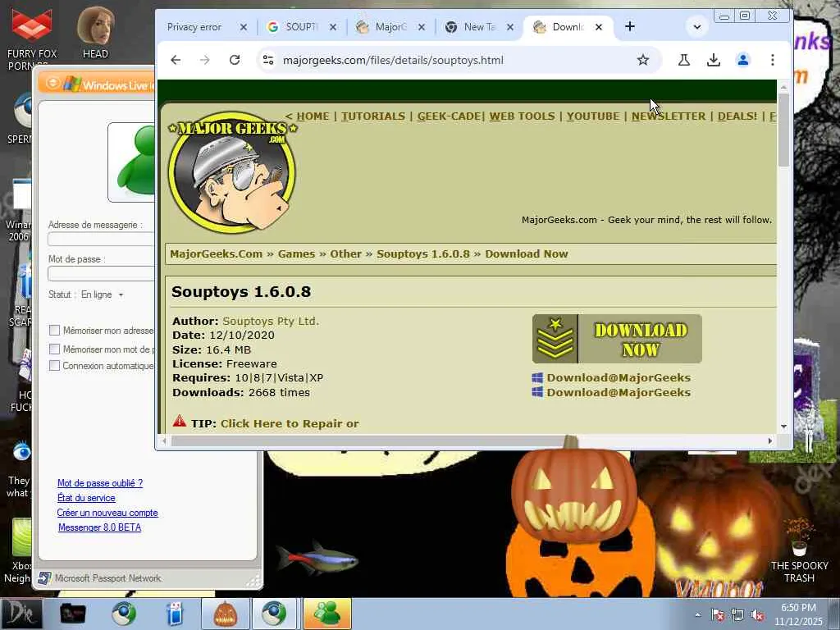The image size is (840, 630).
Task: Click the network tray icon
Action: click(737, 615)
